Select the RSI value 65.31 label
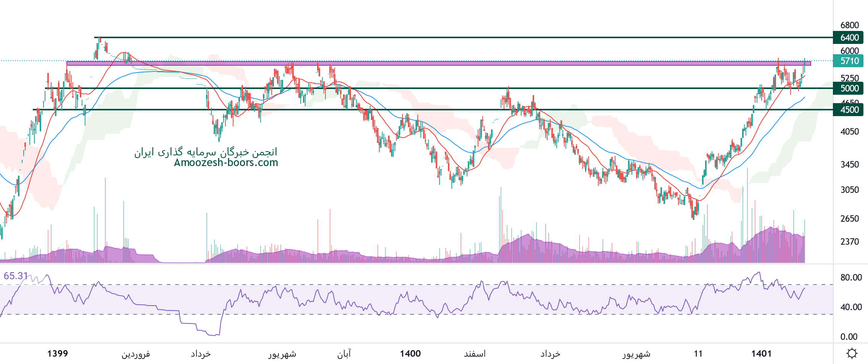 pyautogui.click(x=16, y=276)
